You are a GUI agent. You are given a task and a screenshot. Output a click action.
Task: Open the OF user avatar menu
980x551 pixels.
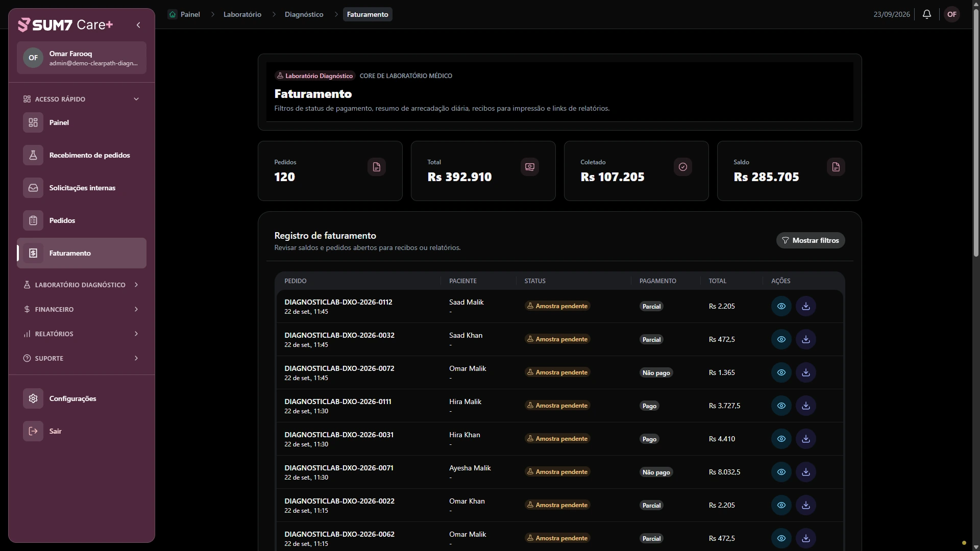(x=952, y=14)
